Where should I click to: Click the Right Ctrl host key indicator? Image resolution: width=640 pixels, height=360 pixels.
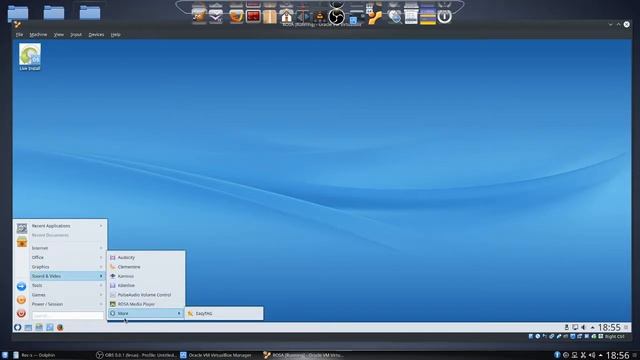tap(615, 336)
